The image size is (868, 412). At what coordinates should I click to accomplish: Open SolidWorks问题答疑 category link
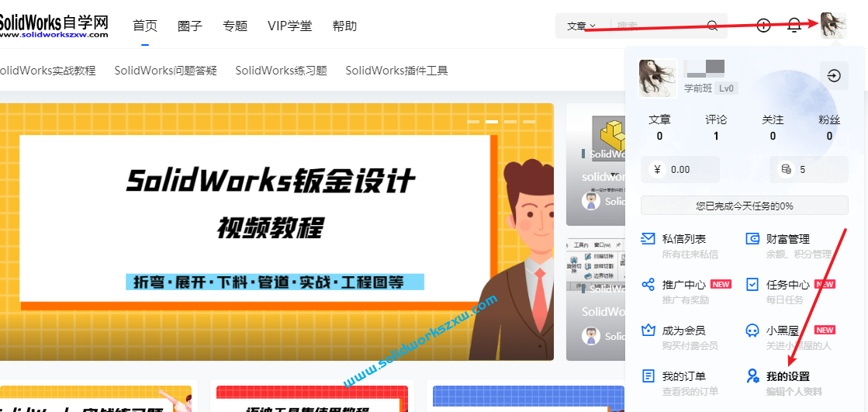pyautogui.click(x=165, y=71)
